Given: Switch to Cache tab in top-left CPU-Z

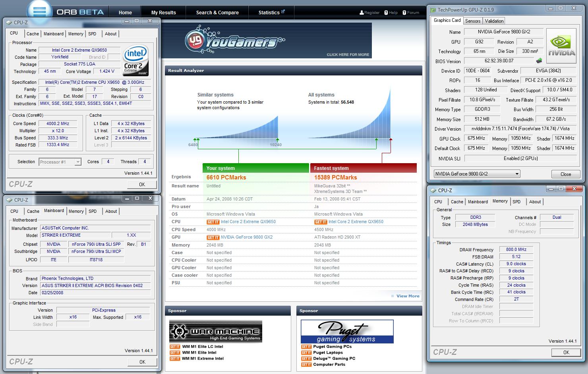Looking at the screenshot, I should click(33, 34).
